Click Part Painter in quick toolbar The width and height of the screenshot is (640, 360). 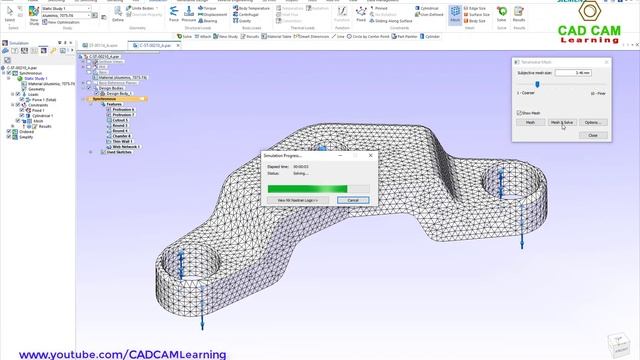(x=404, y=36)
